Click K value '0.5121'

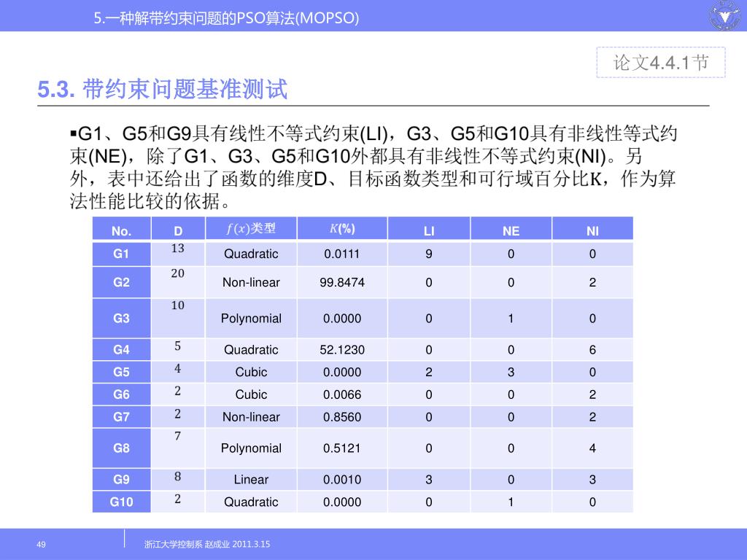[x=342, y=448]
